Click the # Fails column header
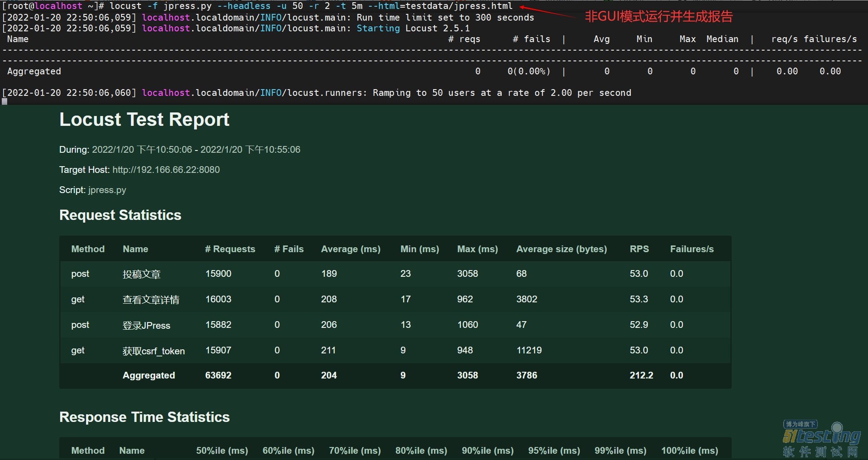Viewport: 868px width, 460px height. point(289,249)
